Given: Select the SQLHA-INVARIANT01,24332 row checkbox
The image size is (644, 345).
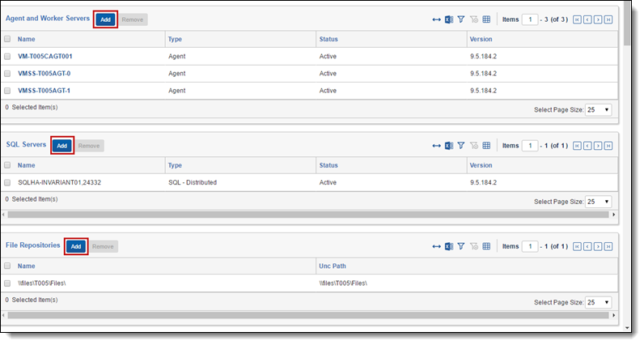Looking at the screenshot, I should [8, 182].
